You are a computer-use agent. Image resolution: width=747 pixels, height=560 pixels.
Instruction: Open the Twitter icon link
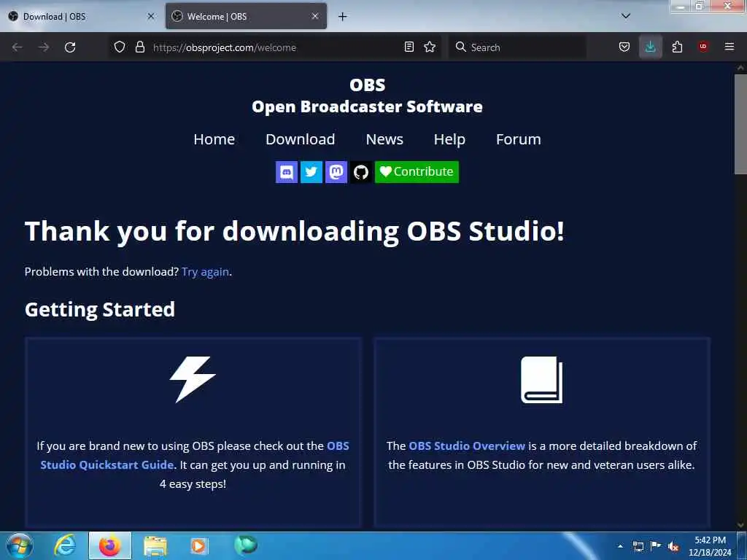(x=311, y=172)
